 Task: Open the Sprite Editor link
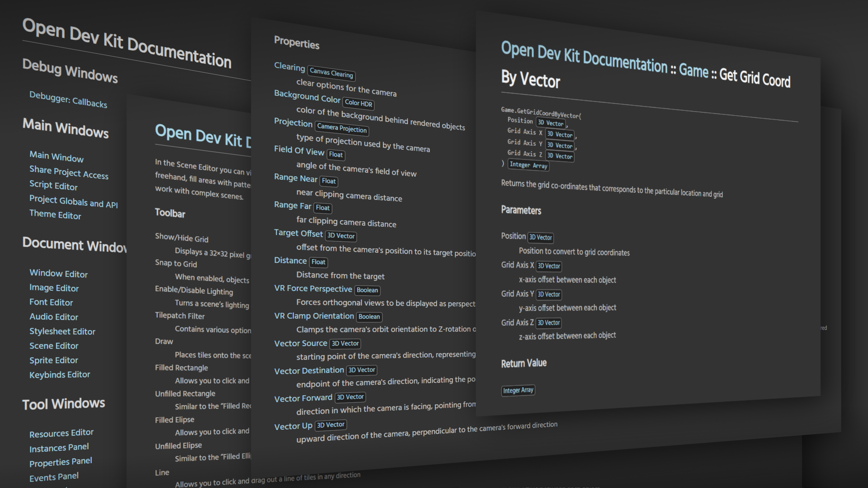coord(54,360)
